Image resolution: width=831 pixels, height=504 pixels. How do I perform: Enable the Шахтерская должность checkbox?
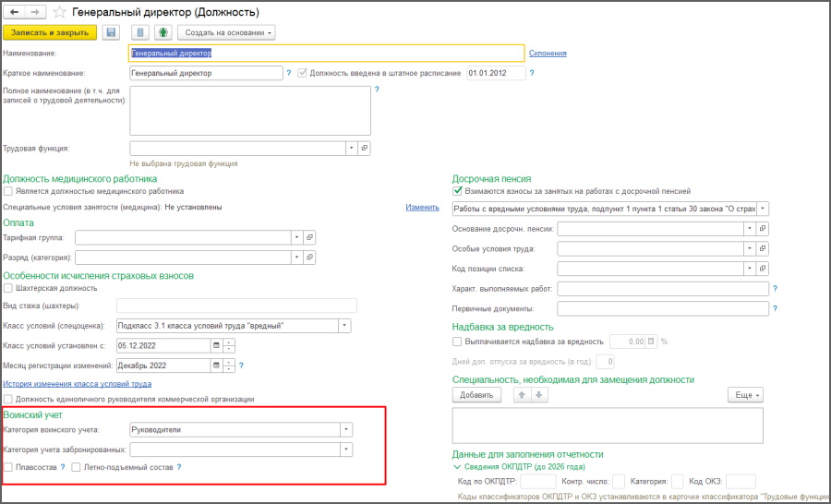pos(8,289)
